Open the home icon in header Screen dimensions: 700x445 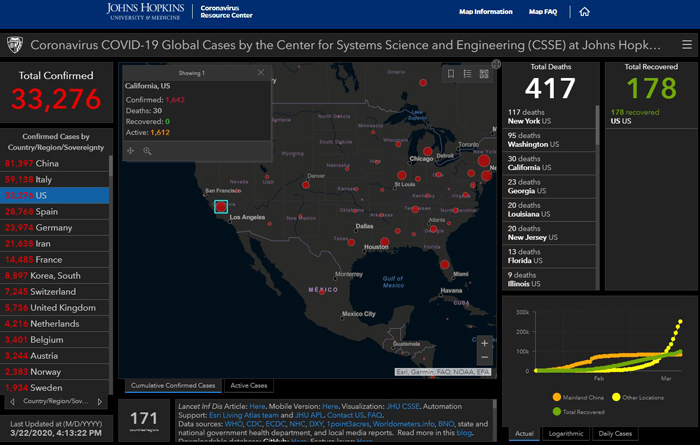point(584,12)
